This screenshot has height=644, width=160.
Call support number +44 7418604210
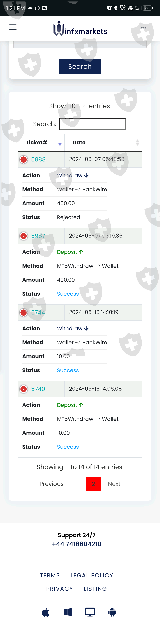pos(77,544)
